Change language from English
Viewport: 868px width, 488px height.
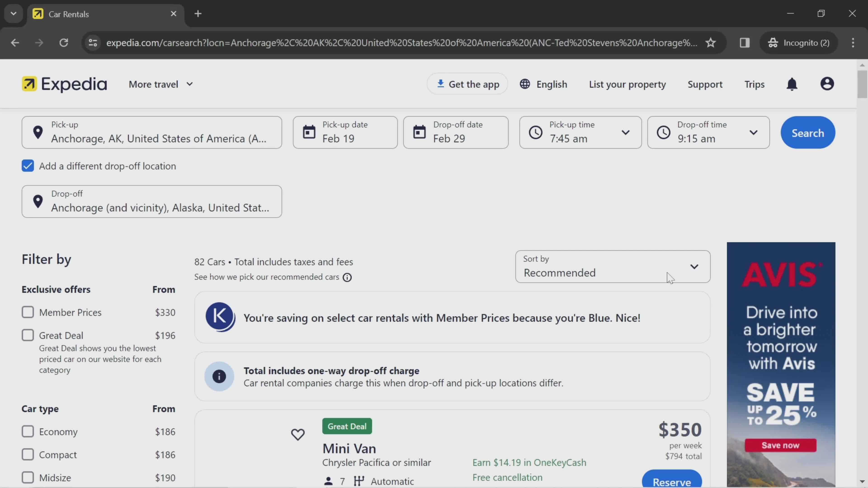point(543,84)
